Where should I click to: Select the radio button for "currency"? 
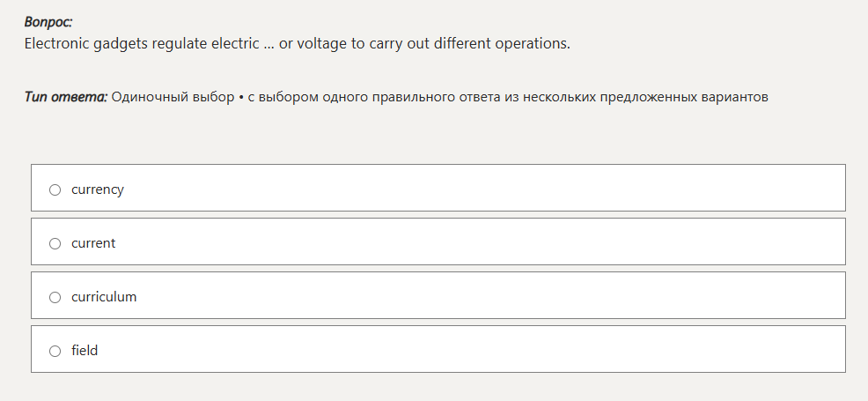(x=55, y=189)
